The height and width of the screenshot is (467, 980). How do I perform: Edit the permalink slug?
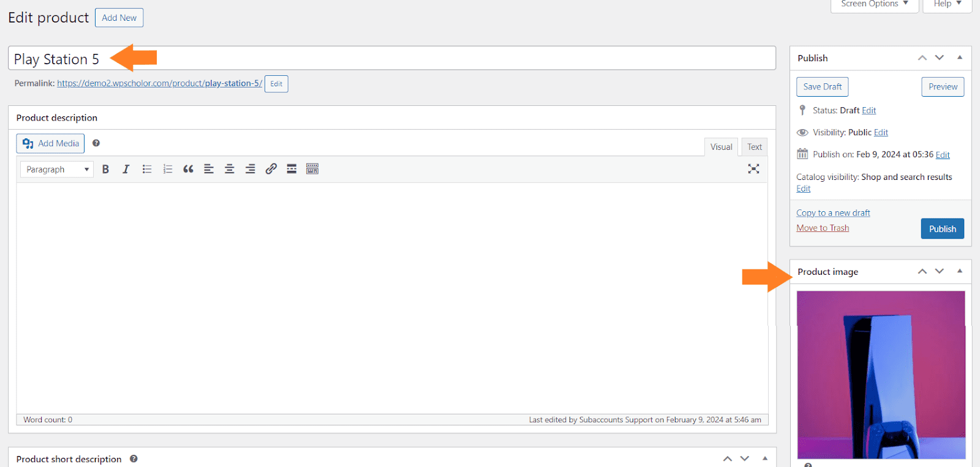tap(276, 84)
